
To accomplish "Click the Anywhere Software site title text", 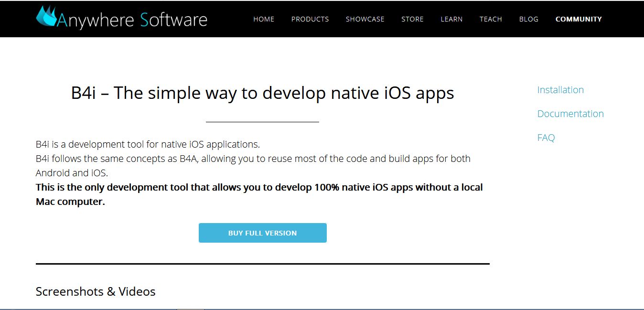I will 132,20.
